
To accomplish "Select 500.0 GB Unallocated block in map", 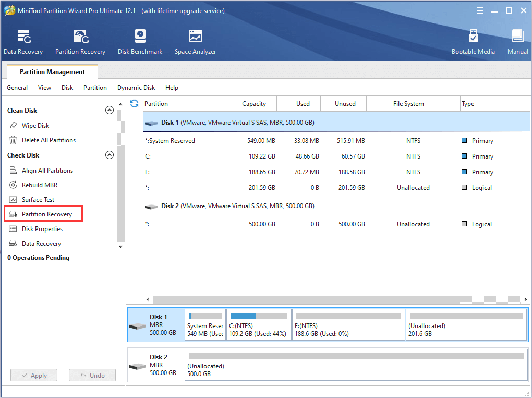I will (356, 365).
